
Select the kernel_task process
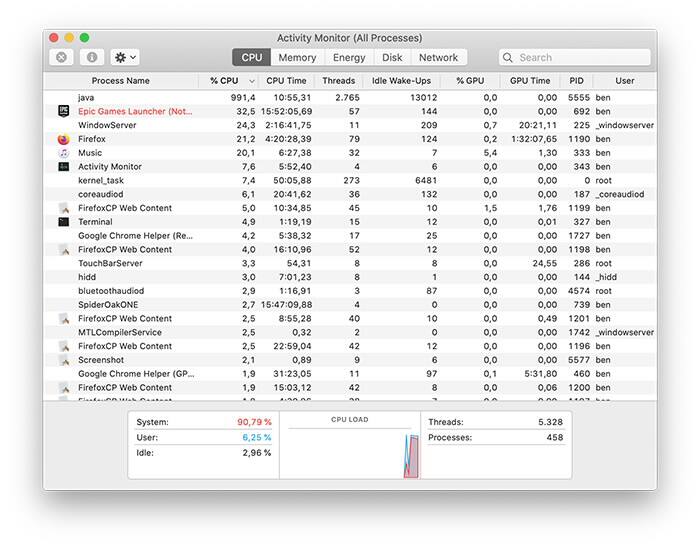pos(100,180)
